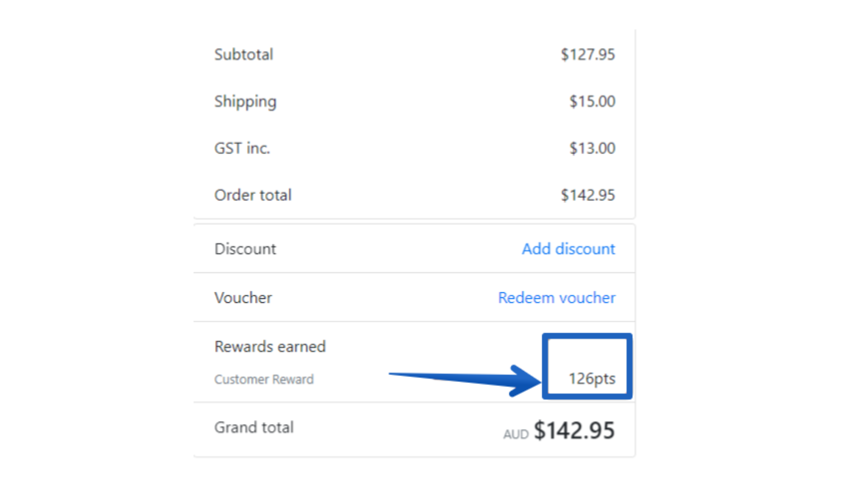868x488 pixels.
Task: Select the $13.00 GST amount
Action: pos(592,148)
